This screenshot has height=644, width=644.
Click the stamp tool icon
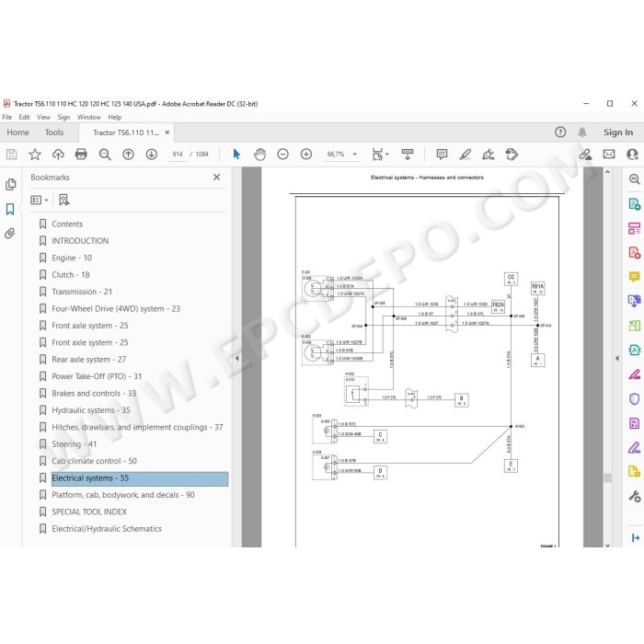coord(512,155)
